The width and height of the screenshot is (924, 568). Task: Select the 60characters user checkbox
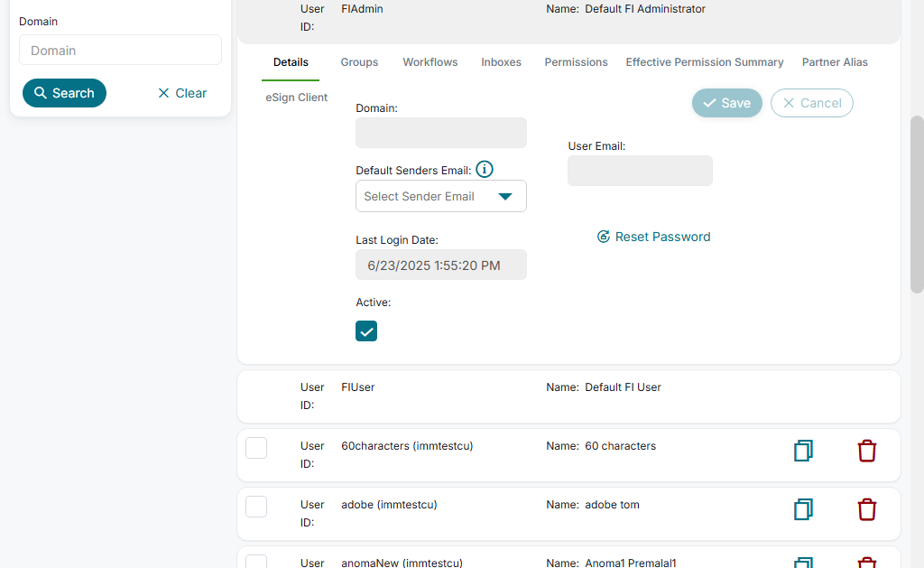coord(256,448)
